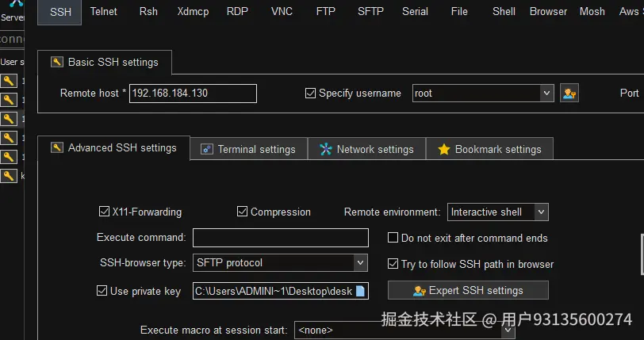The image size is (644, 340).
Task: Toggle X11-Forwarding checkbox
Action: click(x=104, y=212)
